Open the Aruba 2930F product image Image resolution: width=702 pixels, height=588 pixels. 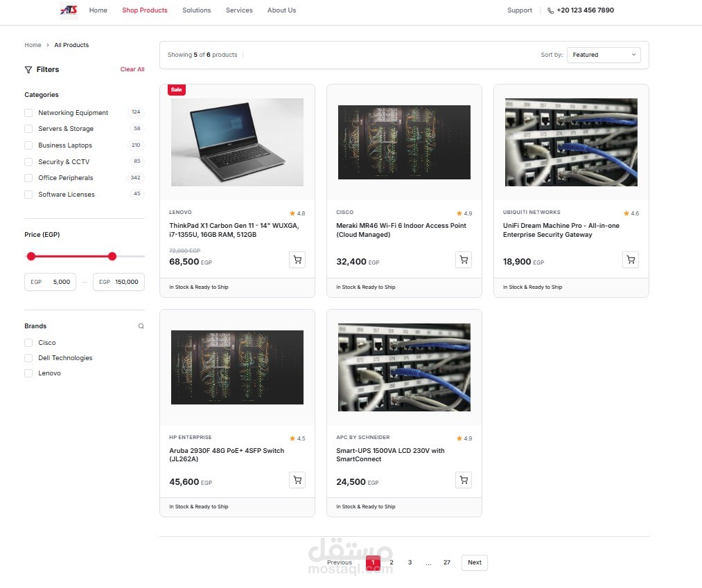coord(237,367)
